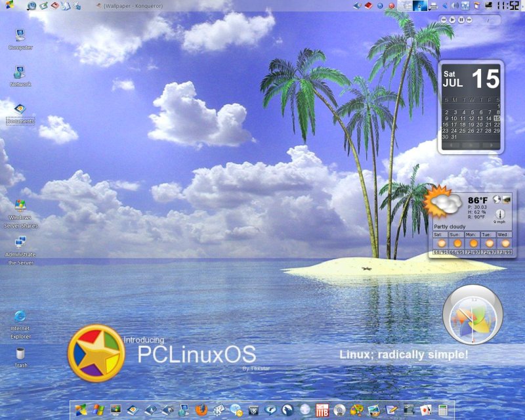The image size is (525, 420).
Task: Click the 11:52 panel clock
Action: [508, 6]
